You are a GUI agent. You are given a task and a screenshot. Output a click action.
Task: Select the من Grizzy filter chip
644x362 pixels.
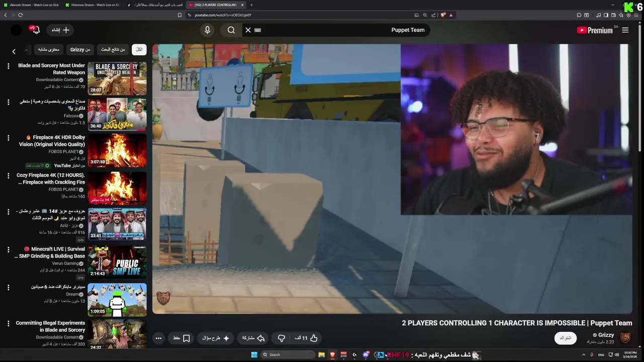[80, 49]
